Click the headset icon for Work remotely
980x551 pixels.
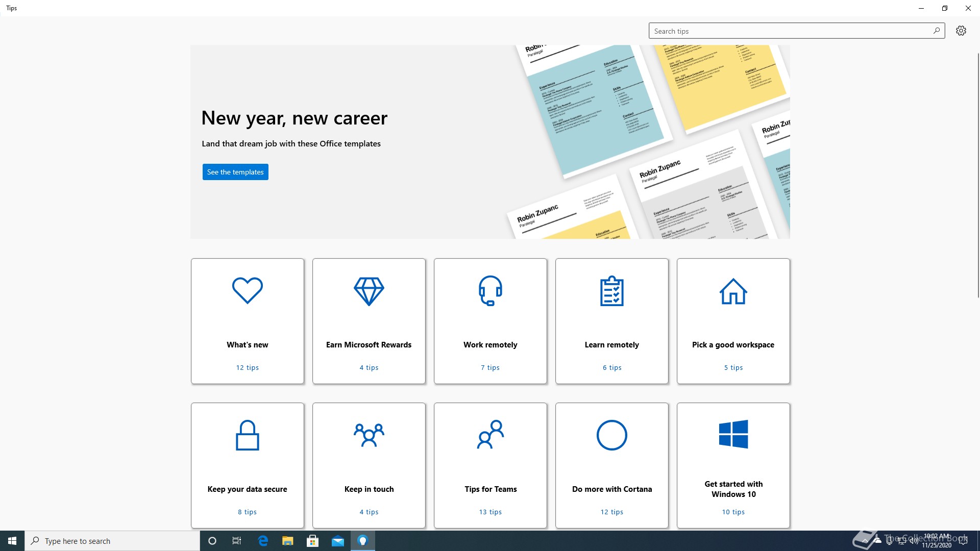click(x=491, y=290)
